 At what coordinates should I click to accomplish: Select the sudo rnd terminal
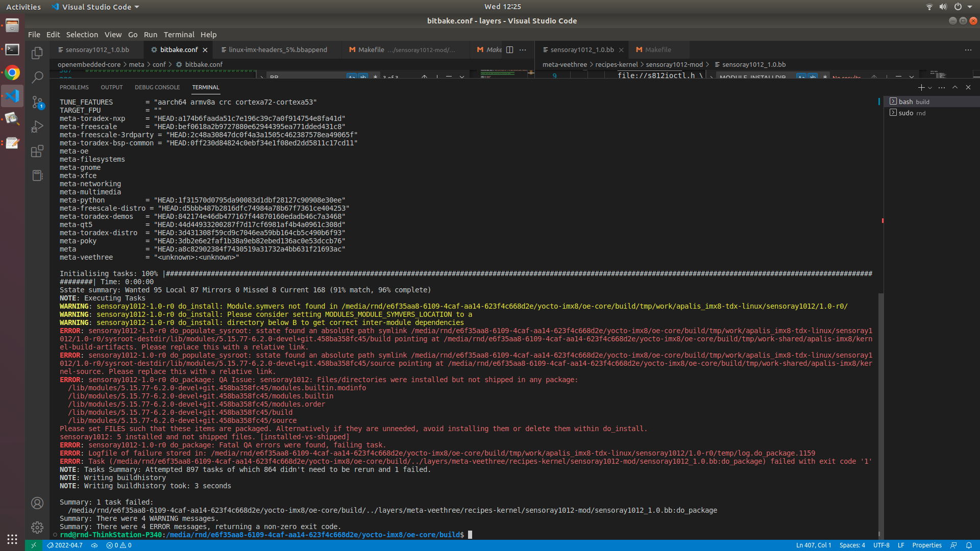coord(932,113)
